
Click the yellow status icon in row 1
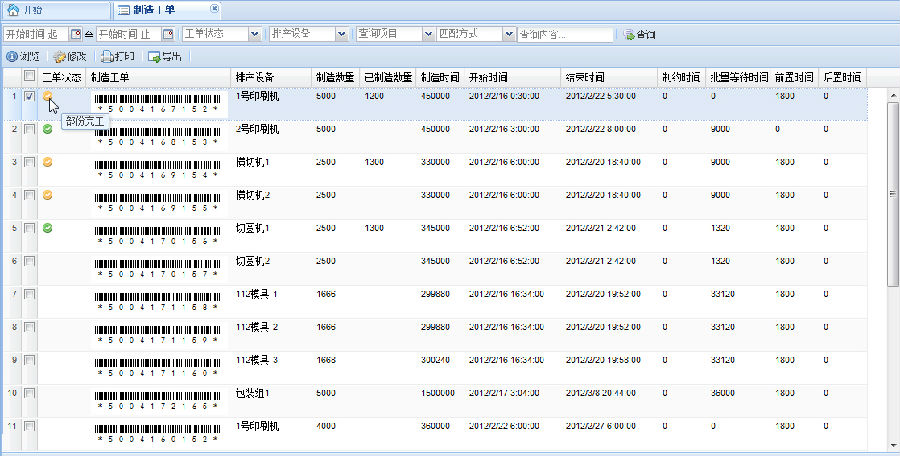click(48, 96)
